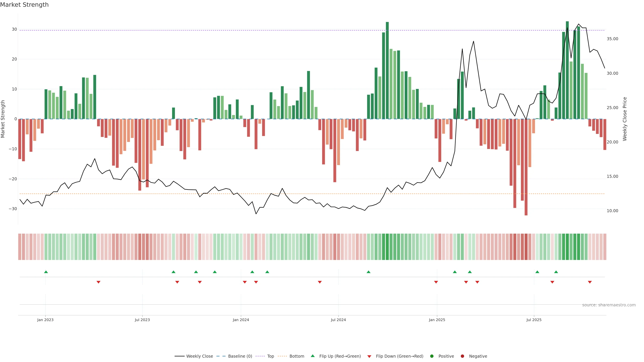Click Jan 2023 x-axis label
Screen dimensions: 644x362
tap(45, 320)
